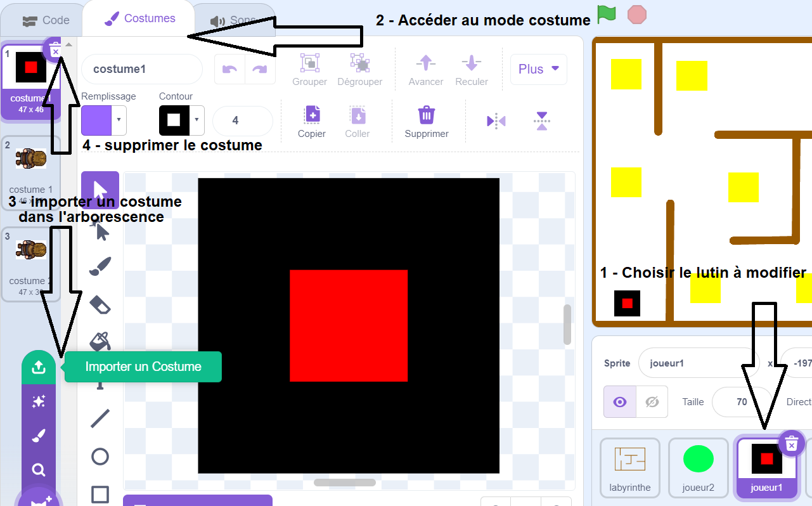Pick the Circle shape tool

click(100, 457)
